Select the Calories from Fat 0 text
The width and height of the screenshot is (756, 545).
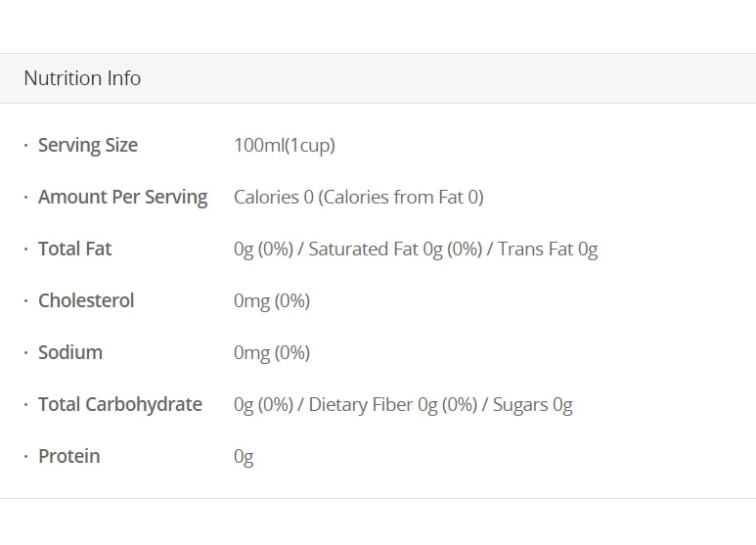pos(401,197)
